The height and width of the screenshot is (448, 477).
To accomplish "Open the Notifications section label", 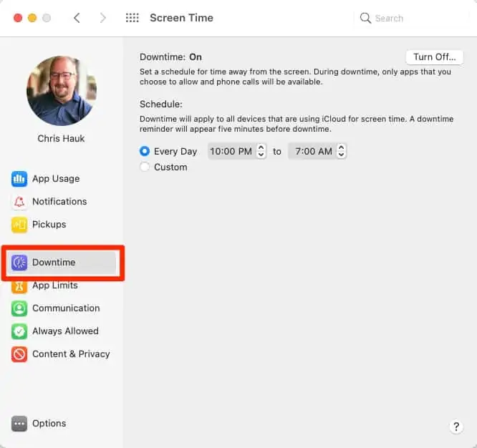I will [59, 202].
